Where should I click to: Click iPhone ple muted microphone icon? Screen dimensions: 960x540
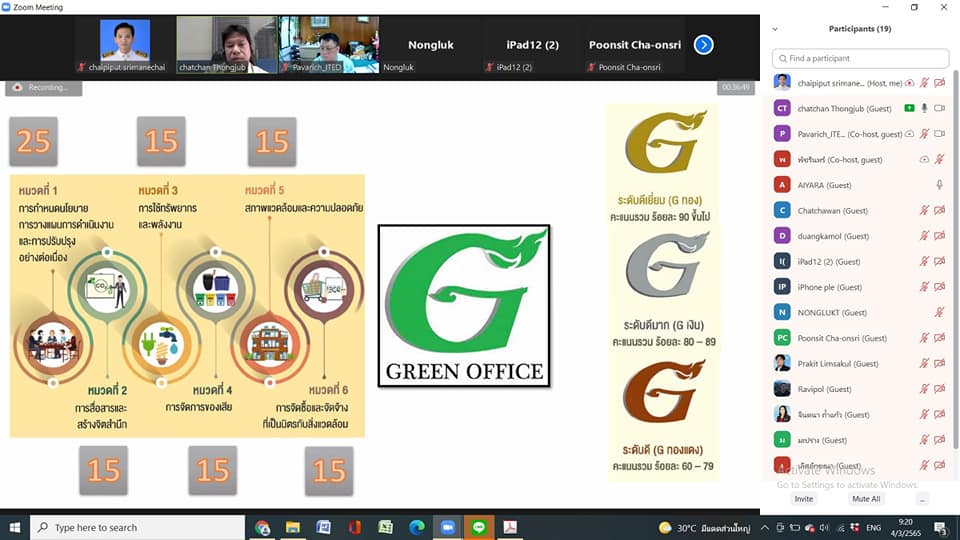[x=924, y=287]
